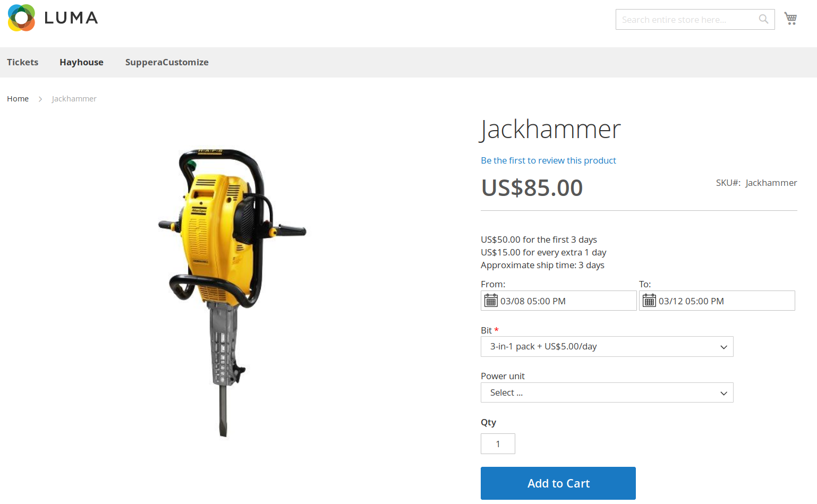Image resolution: width=817 pixels, height=504 pixels.
Task: Expand the Power unit dropdown
Action: point(607,392)
